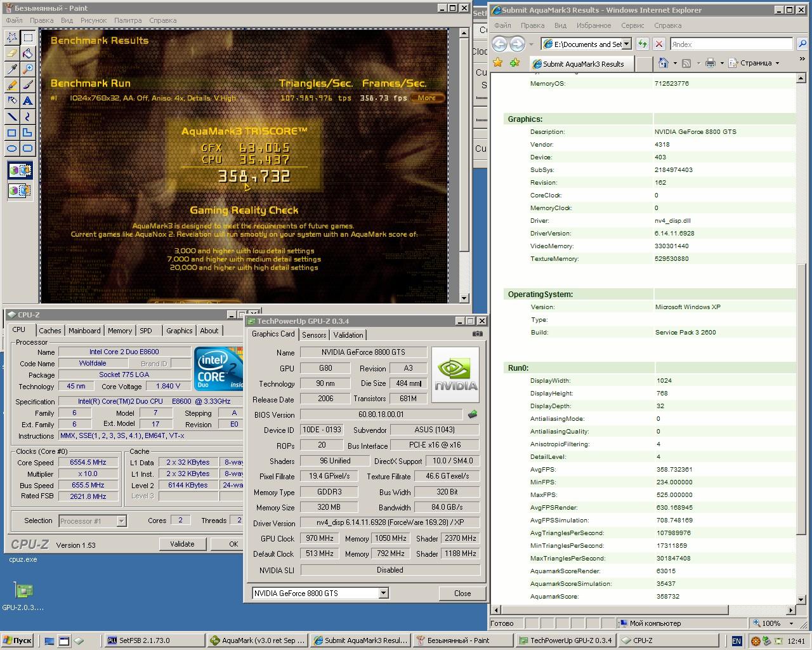
Task: Switch to the Sensors tab in GPU-Z
Action: (314, 335)
